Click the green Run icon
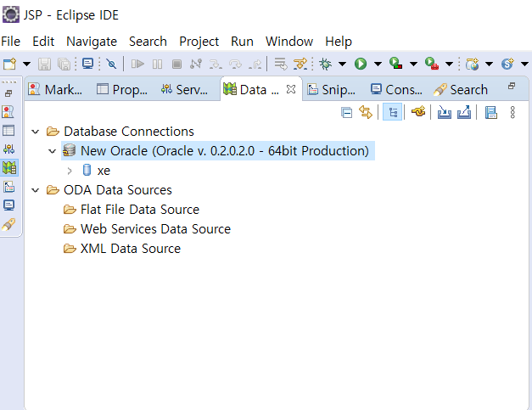 [x=361, y=64]
